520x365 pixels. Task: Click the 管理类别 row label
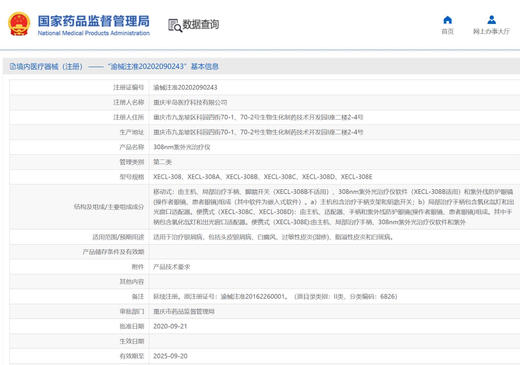pyautogui.click(x=132, y=162)
